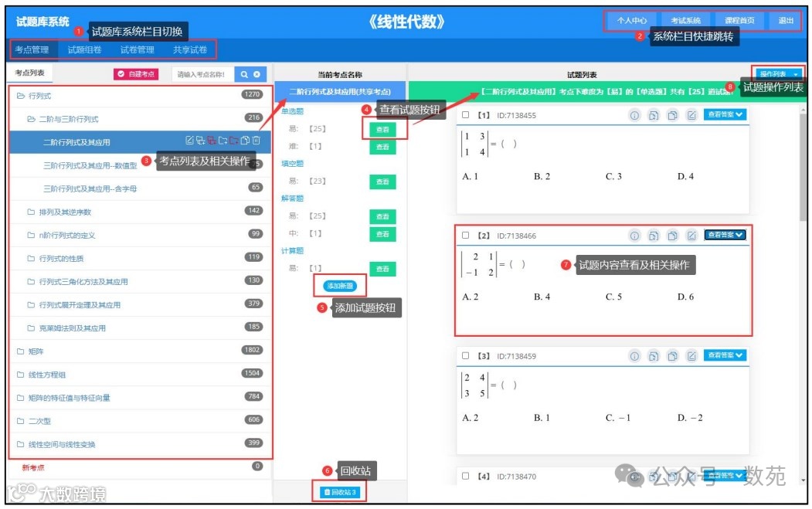Expand the 矩阵 folder
Viewport: 812px width, 509px height.
[x=21, y=351]
